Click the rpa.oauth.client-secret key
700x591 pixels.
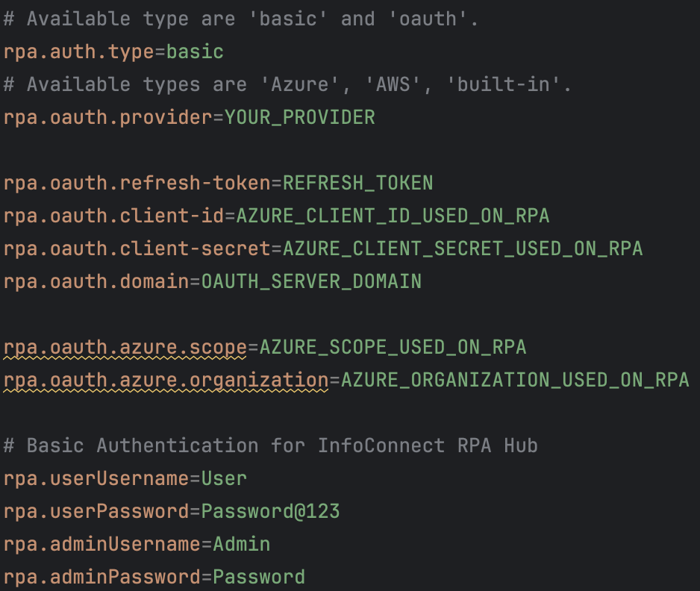(137, 249)
